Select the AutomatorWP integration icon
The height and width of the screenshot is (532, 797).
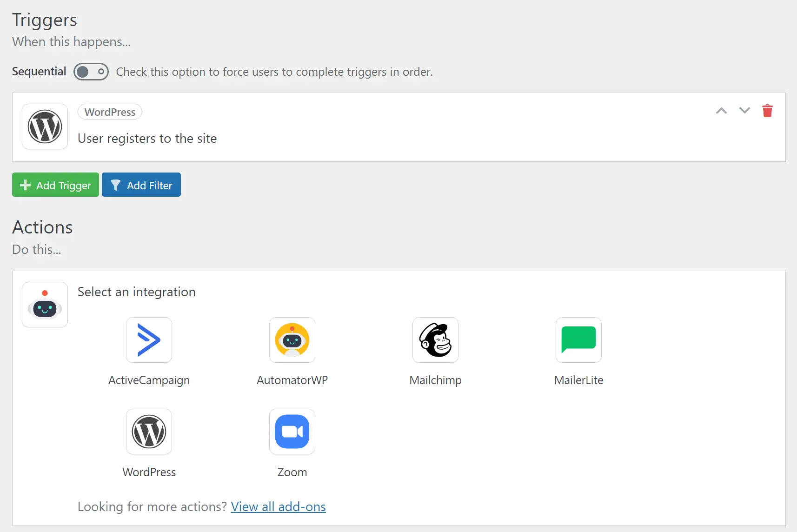(x=292, y=340)
